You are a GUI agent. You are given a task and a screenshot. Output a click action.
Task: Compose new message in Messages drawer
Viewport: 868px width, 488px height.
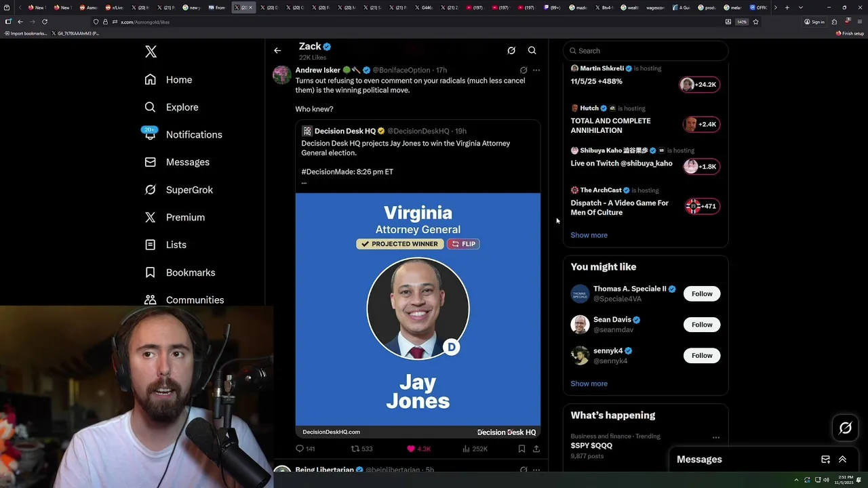825,460
